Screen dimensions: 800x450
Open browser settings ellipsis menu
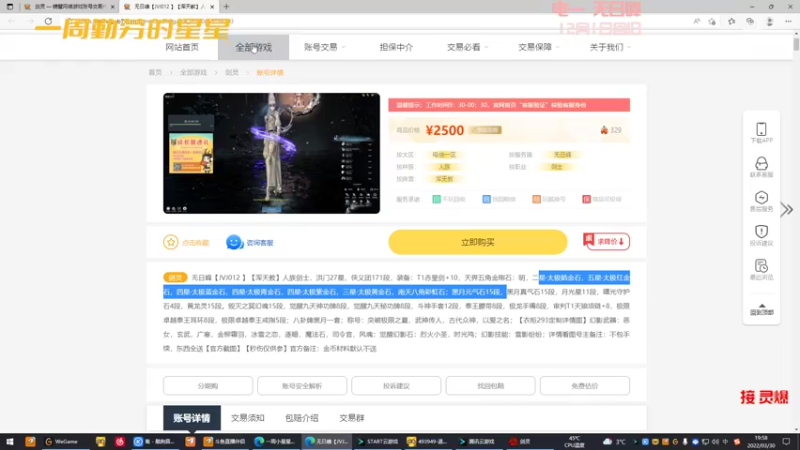click(x=788, y=21)
